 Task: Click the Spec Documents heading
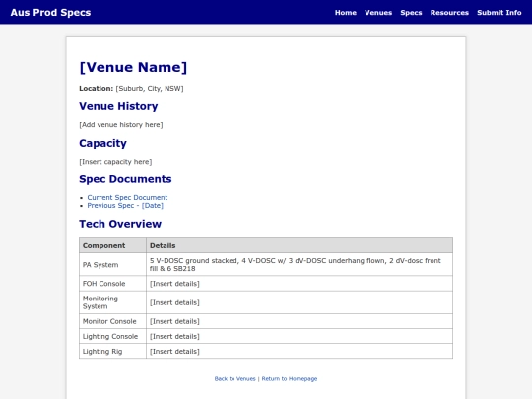pos(125,179)
